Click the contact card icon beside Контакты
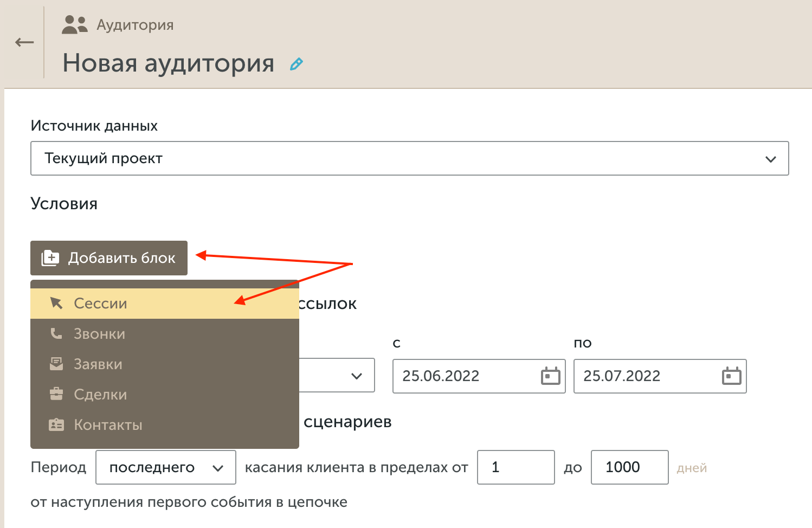The image size is (812, 528). point(56,424)
